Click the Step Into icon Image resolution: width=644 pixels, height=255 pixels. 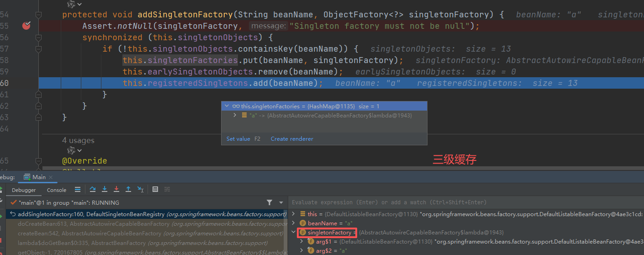(x=105, y=190)
